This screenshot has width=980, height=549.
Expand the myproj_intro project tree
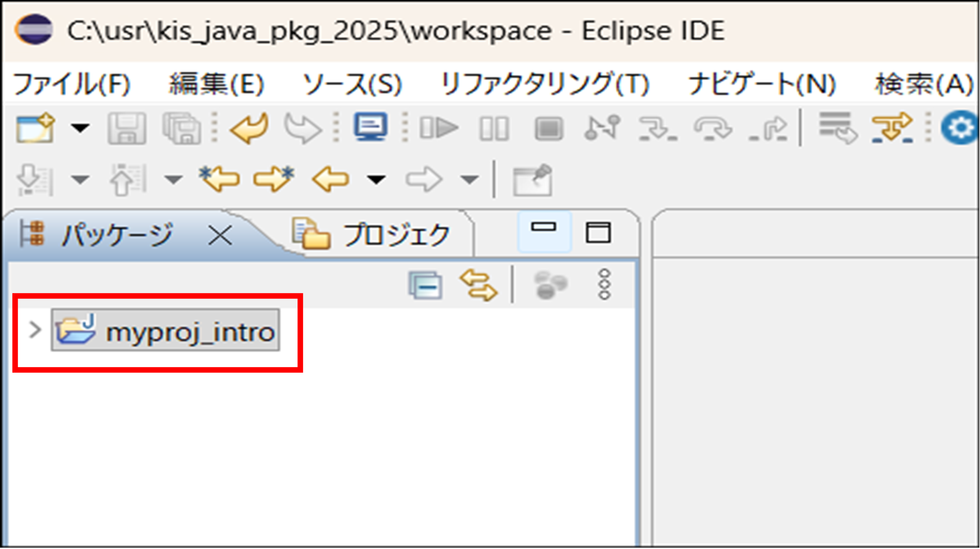click(35, 330)
